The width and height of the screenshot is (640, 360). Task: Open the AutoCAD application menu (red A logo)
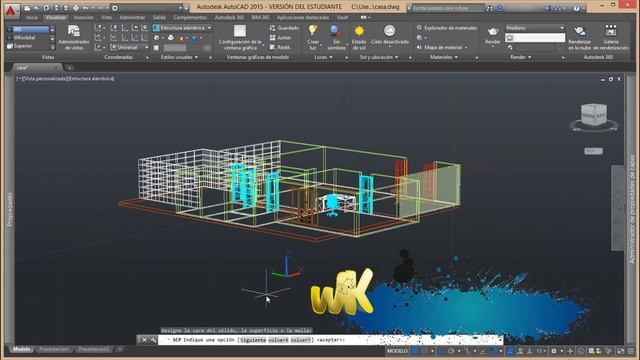click(11, 10)
